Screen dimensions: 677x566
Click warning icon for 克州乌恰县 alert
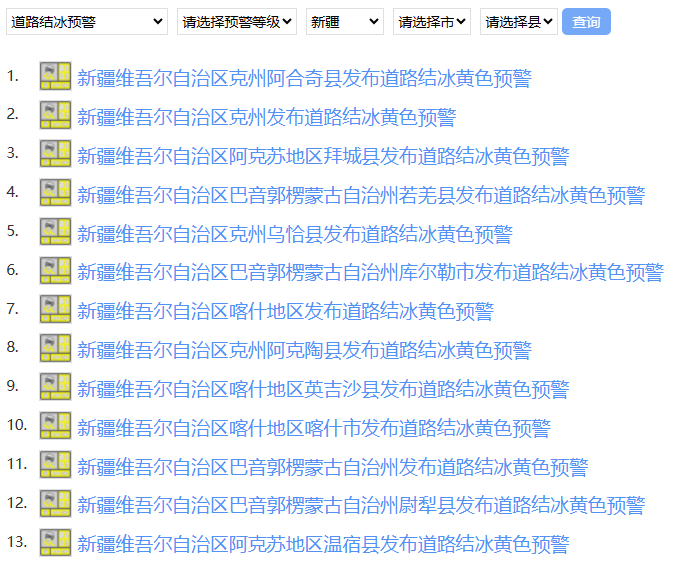pos(55,233)
